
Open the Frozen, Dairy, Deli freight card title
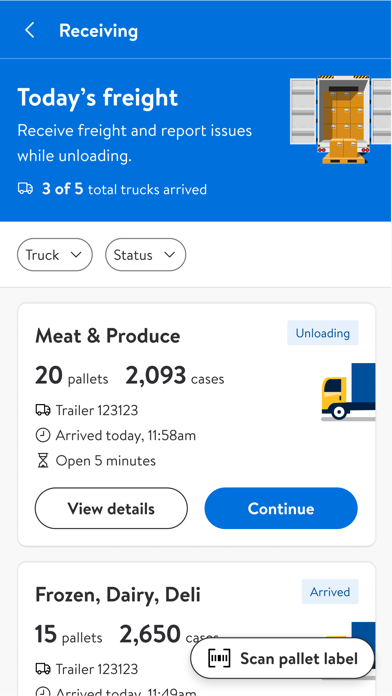[x=118, y=594]
